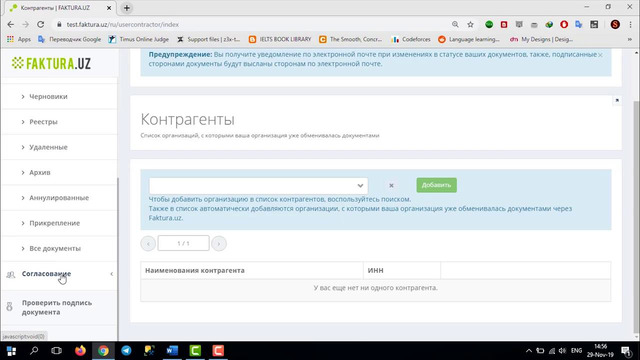Screen dimensions: 640x360
Task: Reload the page
Action: pos(40,24)
